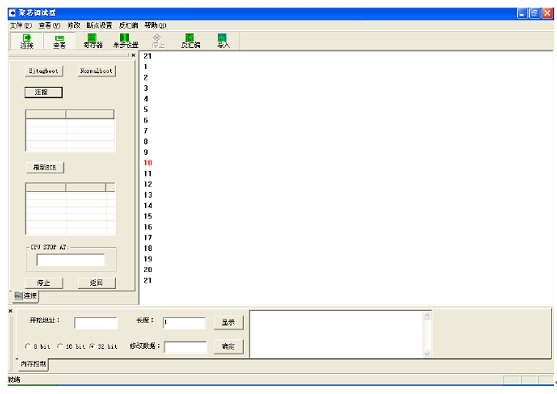Open the 寄存器 (registers) toolbar icon

pos(92,41)
